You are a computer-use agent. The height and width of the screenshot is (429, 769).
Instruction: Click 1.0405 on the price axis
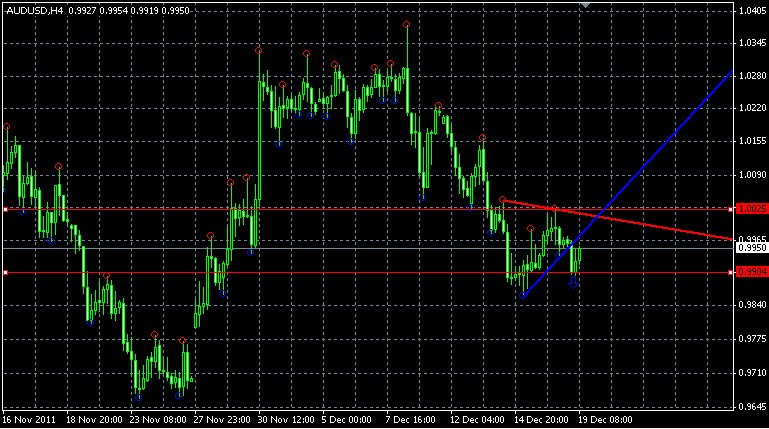(752, 11)
